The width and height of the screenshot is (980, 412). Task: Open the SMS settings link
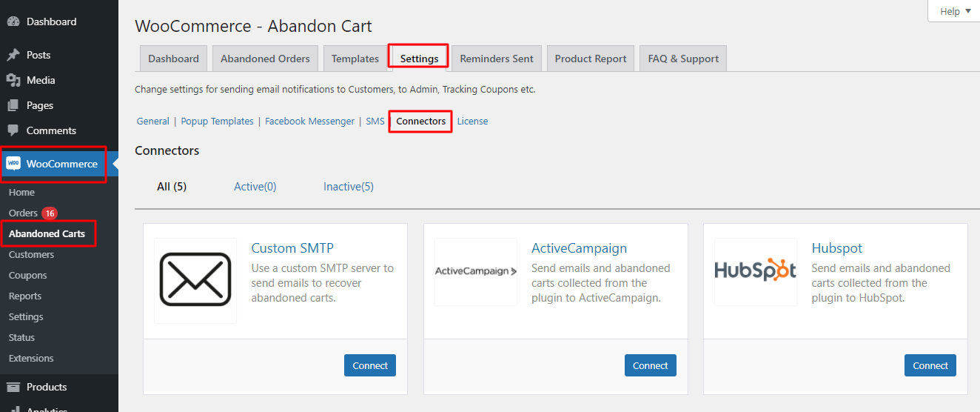click(x=375, y=121)
